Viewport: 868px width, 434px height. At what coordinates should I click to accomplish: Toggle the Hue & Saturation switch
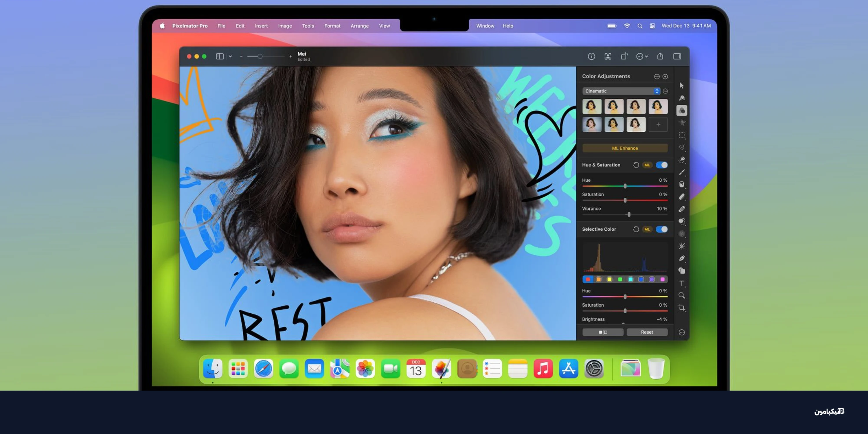pos(661,165)
